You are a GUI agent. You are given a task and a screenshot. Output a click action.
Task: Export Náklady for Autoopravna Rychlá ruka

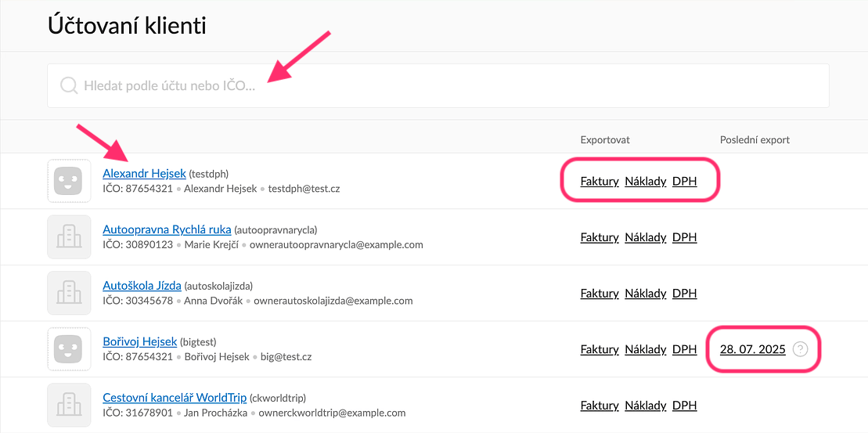[x=646, y=237]
